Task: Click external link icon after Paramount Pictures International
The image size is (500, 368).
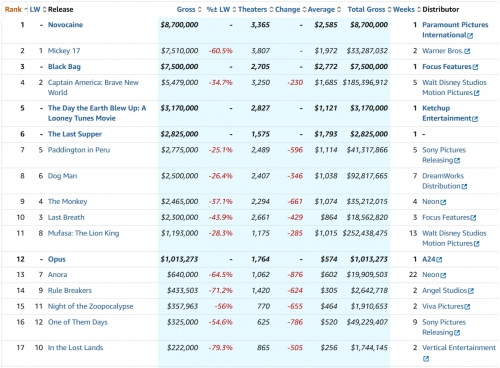Action: [x=470, y=36]
